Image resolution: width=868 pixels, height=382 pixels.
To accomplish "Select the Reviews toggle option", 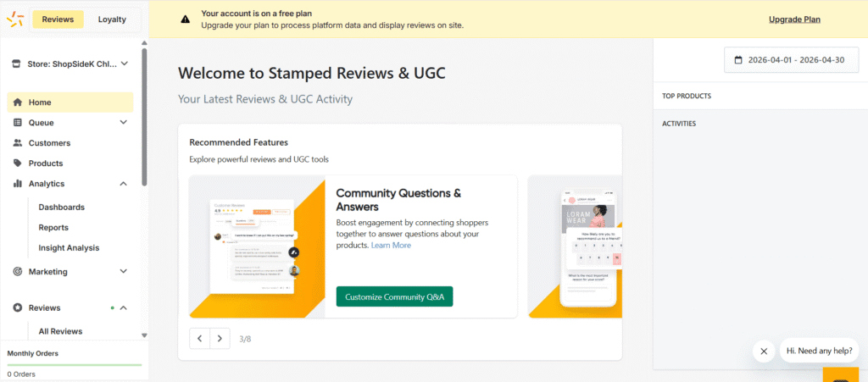I will pyautogui.click(x=58, y=19).
